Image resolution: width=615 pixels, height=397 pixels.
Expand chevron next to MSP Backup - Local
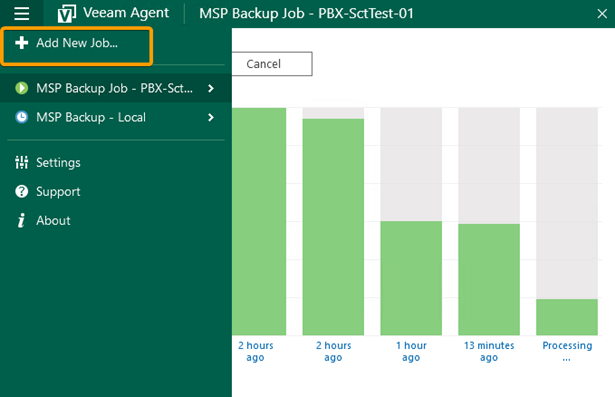tap(211, 117)
